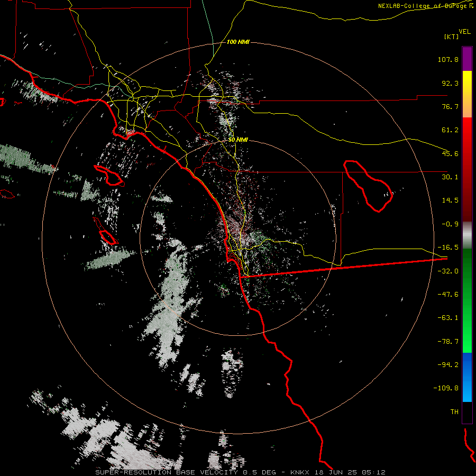Select the -0.9 legend value
Viewport: 476px width, 476px height.
coord(450,224)
